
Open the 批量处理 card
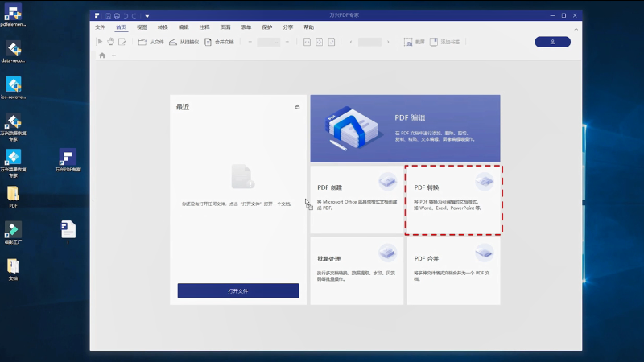(357, 271)
